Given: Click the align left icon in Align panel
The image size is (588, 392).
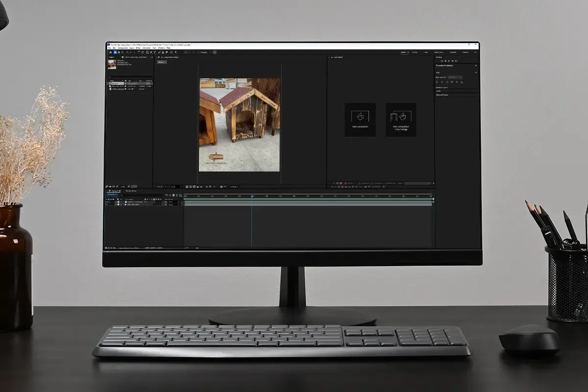Looking at the screenshot, I should (x=437, y=82).
